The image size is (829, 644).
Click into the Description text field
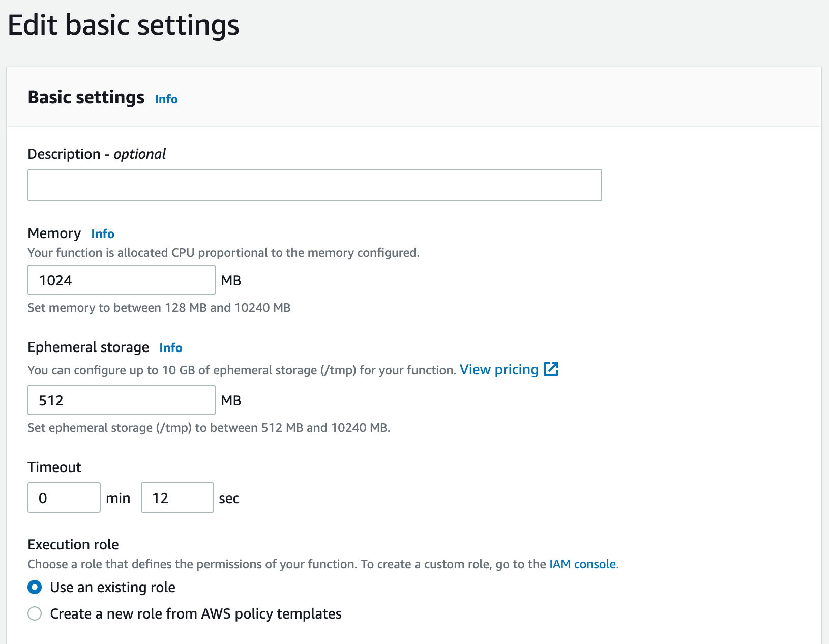[x=314, y=185]
